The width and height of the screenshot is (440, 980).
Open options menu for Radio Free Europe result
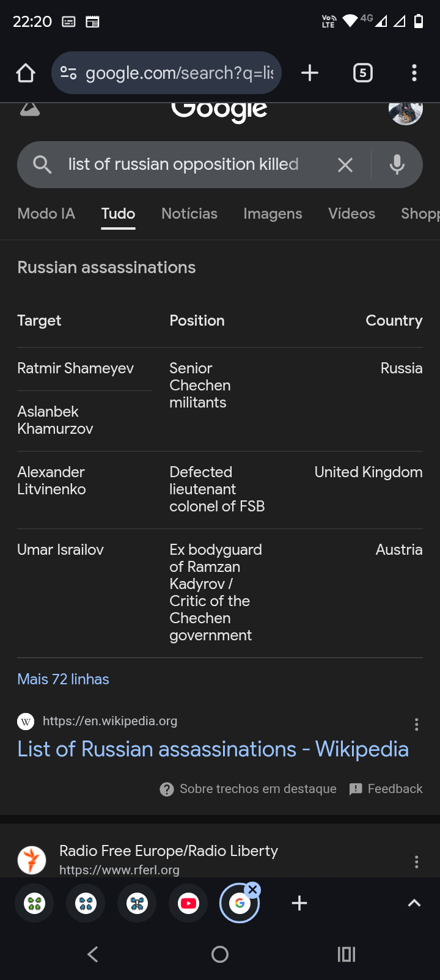(417, 862)
